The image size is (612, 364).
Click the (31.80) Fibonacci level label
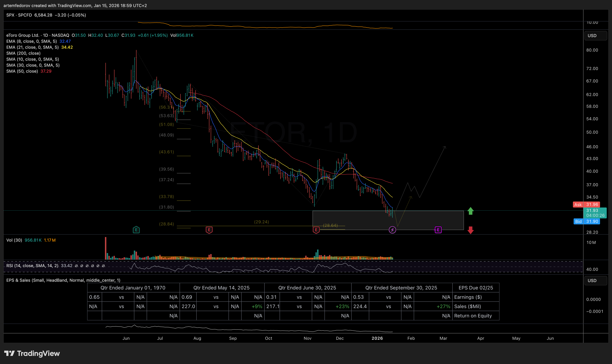pyautogui.click(x=167, y=207)
